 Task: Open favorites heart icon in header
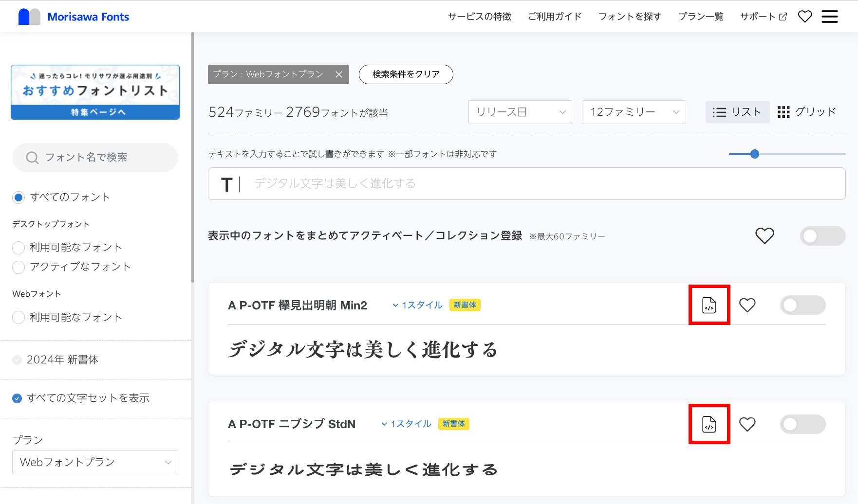(x=805, y=17)
